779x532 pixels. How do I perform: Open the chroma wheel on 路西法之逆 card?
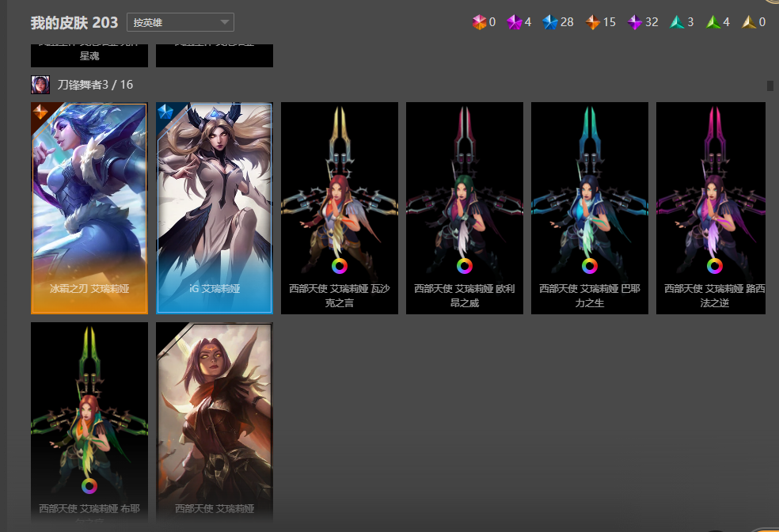pos(715,266)
